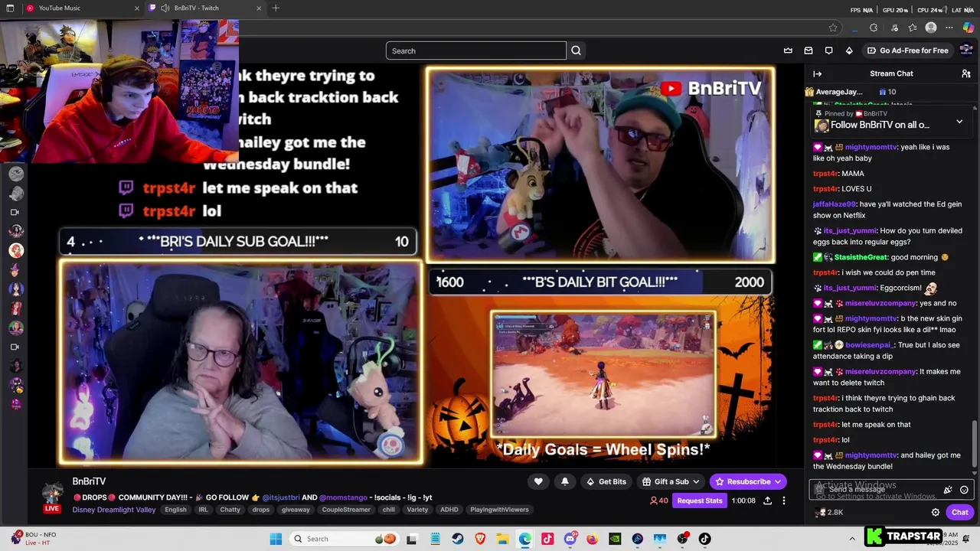
Task: Click the CoupleStreamer tag
Action: pos(346,510)
